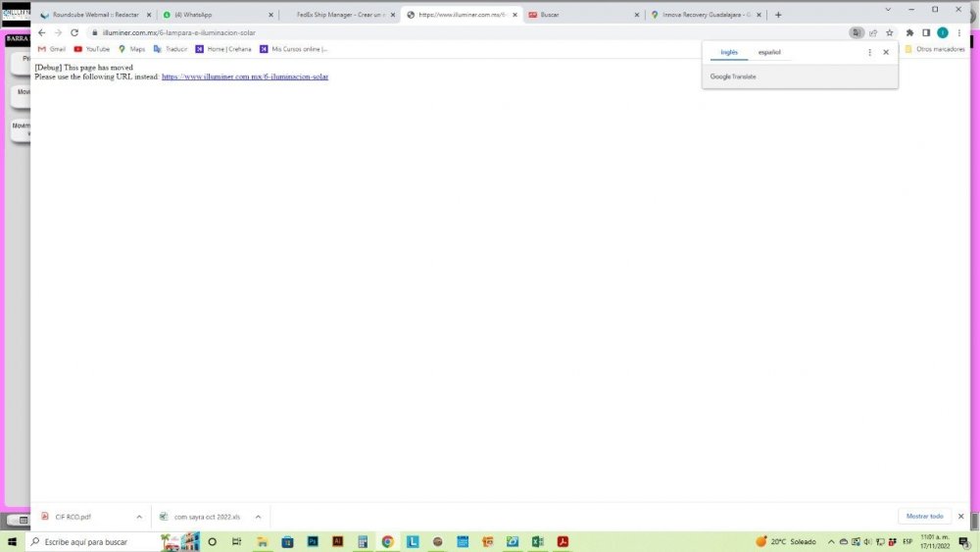Viewport: 980px width, 552px height.
Task: Open Microsoft Store from taskbar
Action: (x=287, y=542)
